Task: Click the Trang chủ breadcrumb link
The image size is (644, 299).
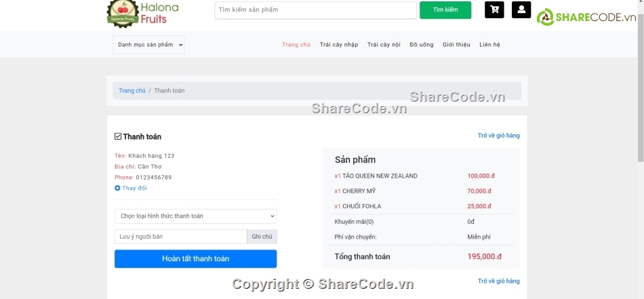Action: 132,91
